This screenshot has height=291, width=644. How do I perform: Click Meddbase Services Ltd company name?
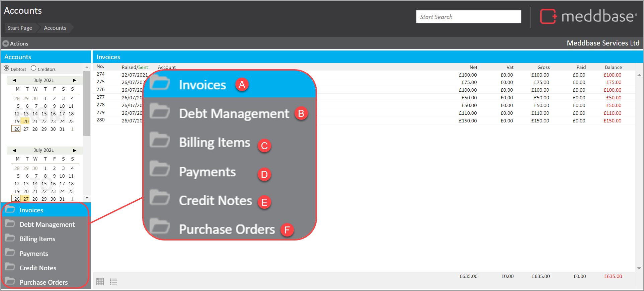(x=603, y=43)
